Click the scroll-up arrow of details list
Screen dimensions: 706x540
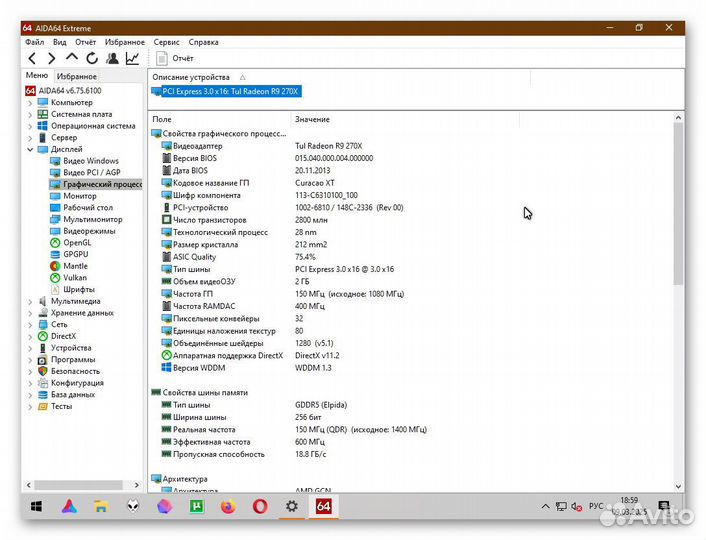(x=679, y=118)
